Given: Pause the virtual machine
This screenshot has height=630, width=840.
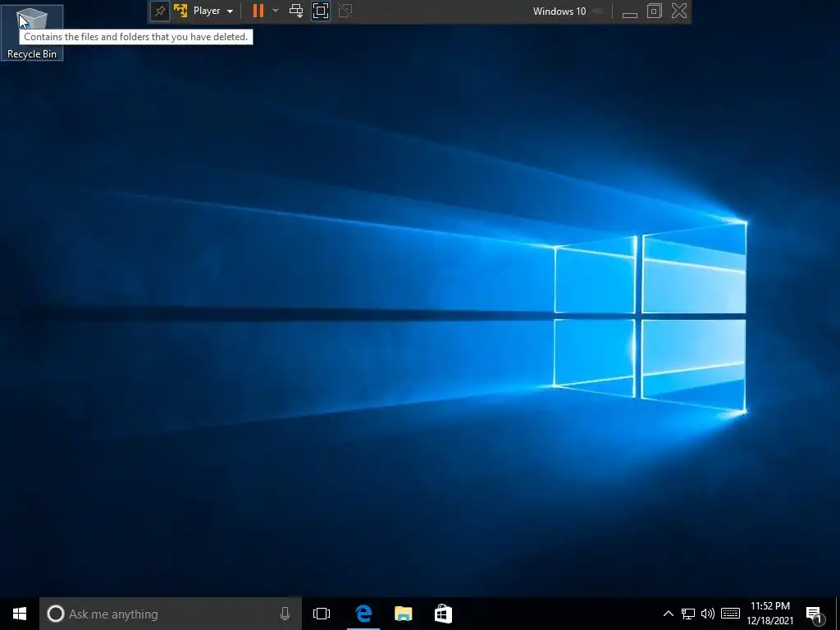Looking at the screenshot, I should click(x=258, y=11).
